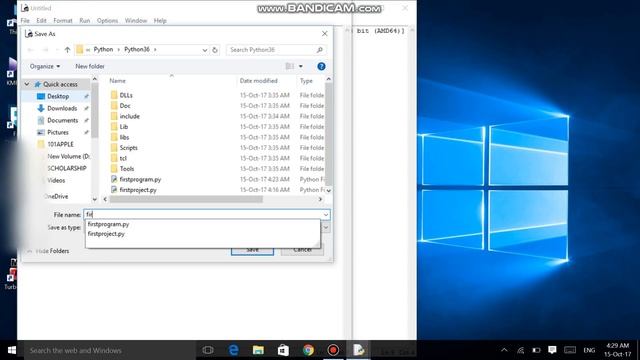Select Pictures in navigation pane
The image size is (640, 360).
[x=58, y=132]
